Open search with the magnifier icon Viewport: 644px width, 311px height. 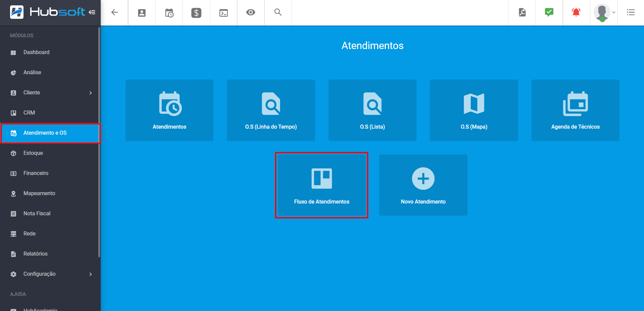click(278, 12)
